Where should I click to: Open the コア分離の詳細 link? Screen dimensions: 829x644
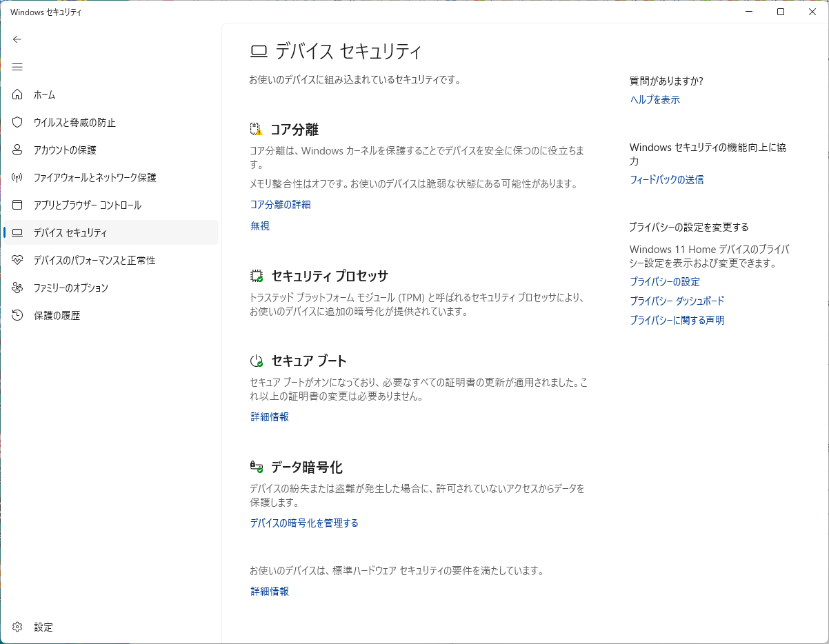point(280,204)
